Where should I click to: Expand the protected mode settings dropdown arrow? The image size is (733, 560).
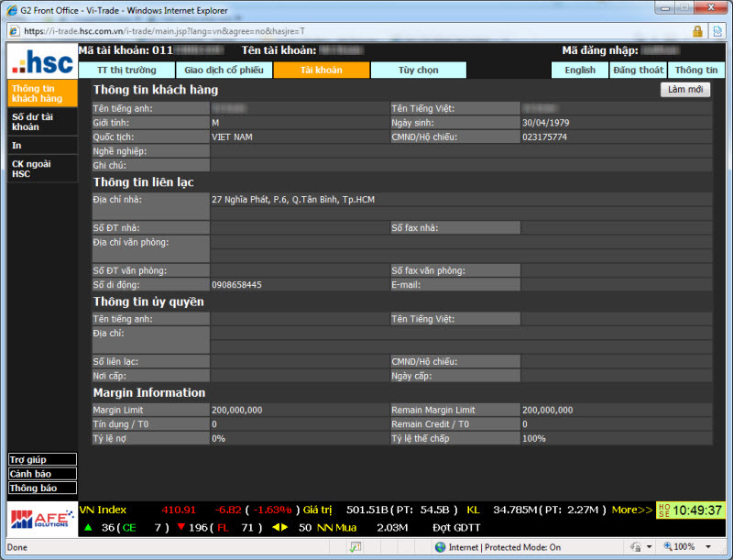coord(649,547)
